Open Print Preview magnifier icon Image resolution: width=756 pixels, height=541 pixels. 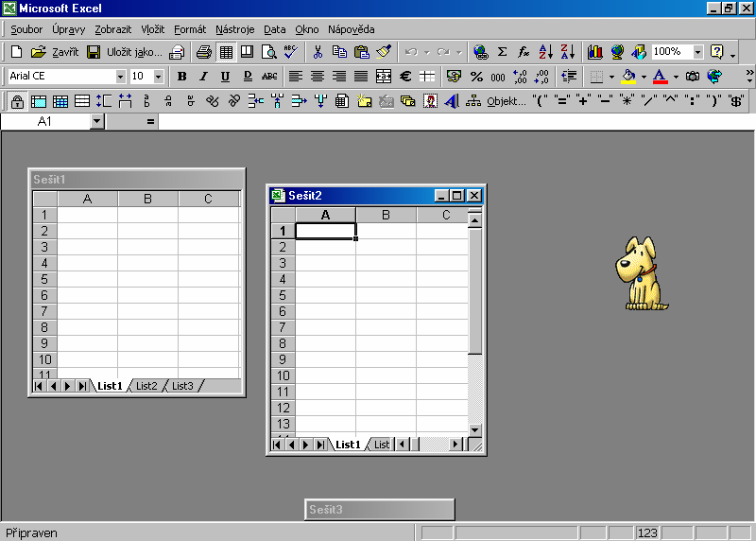pyautogui.click(x=268, y=52)
